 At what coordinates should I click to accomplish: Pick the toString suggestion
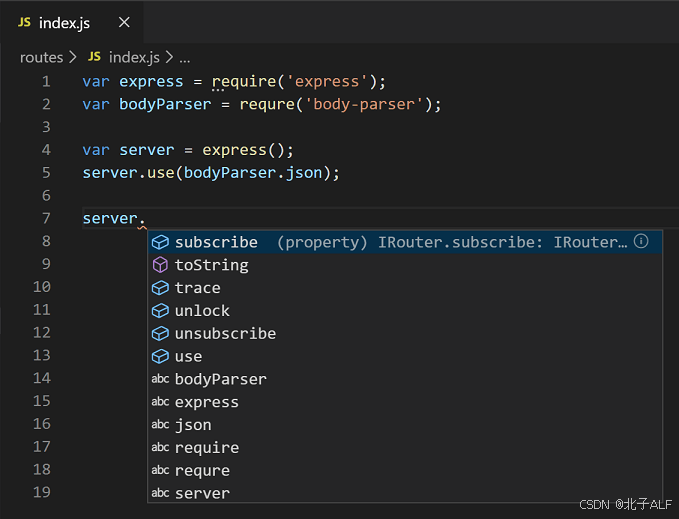405,265
